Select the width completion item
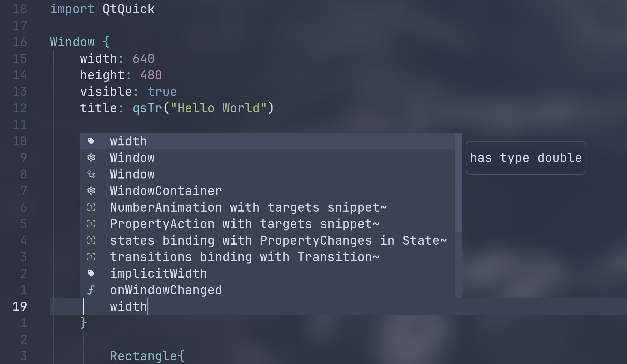 (267, 141)
